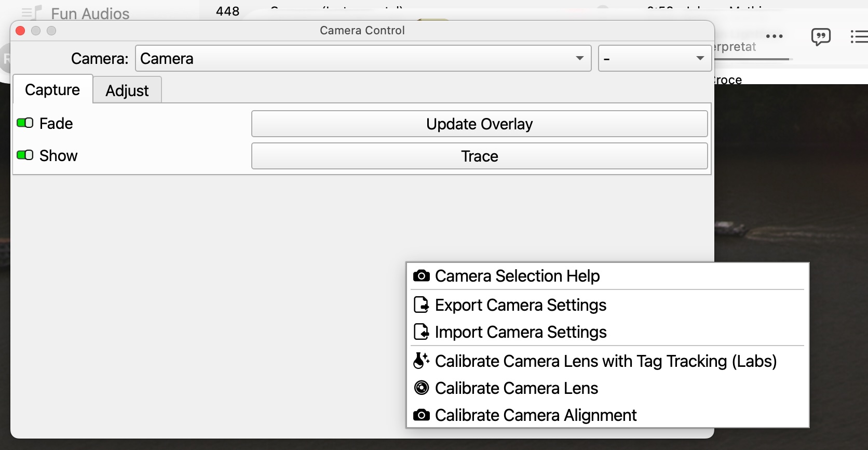Click the list view icon at top right
The image size is (868, 450).
[x=859, y=36]
